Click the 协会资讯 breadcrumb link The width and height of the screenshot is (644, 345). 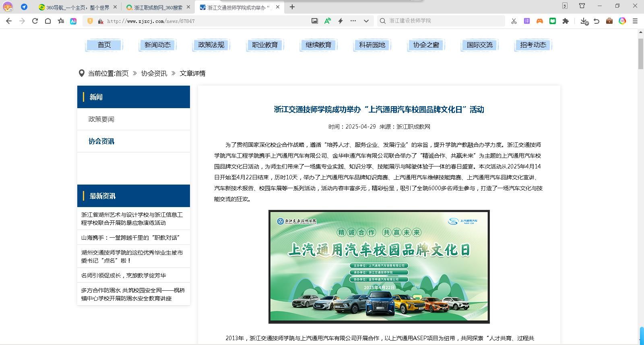click(x=154, y=74)
